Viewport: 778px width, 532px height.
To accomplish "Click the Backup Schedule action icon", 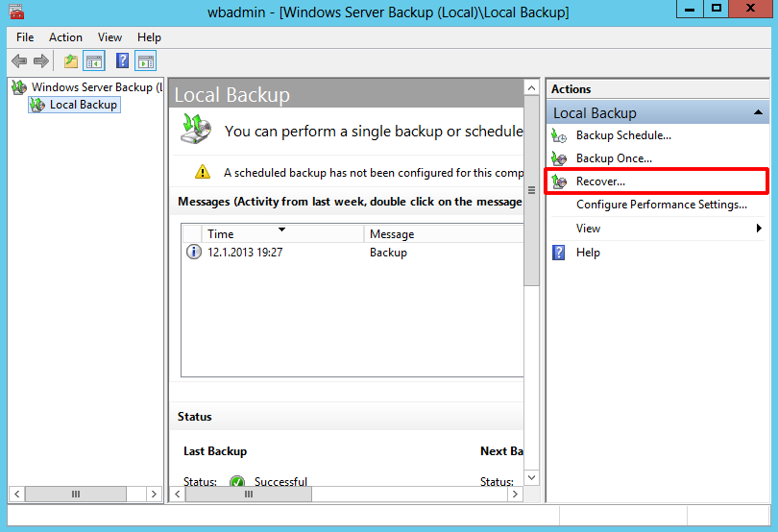I will coord(559,135).
